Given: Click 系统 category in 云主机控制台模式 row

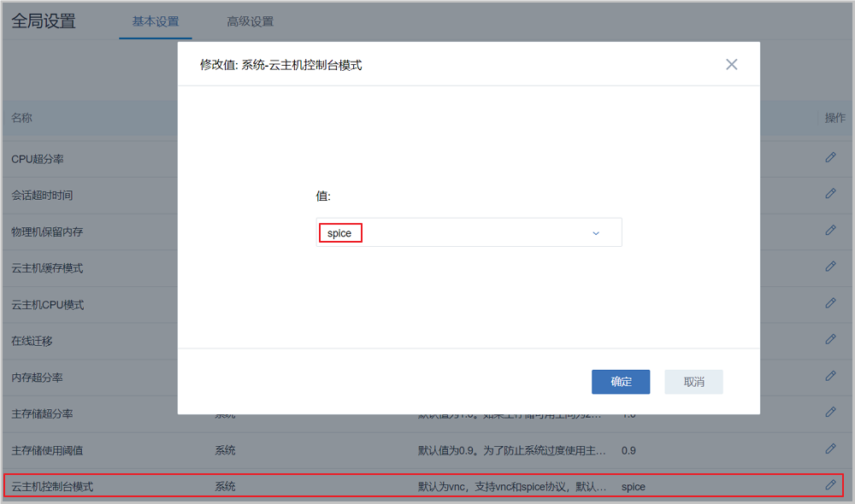Looking at the screenshot, I should tap(225, 487).
